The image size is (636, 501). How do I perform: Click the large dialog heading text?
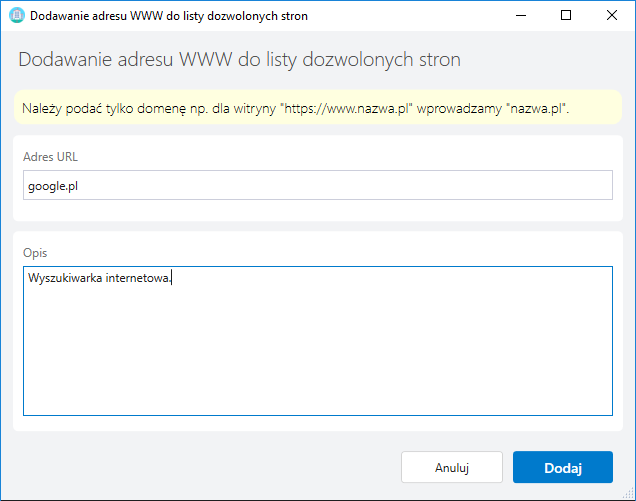pyautogui.click(x=239, y=60)
